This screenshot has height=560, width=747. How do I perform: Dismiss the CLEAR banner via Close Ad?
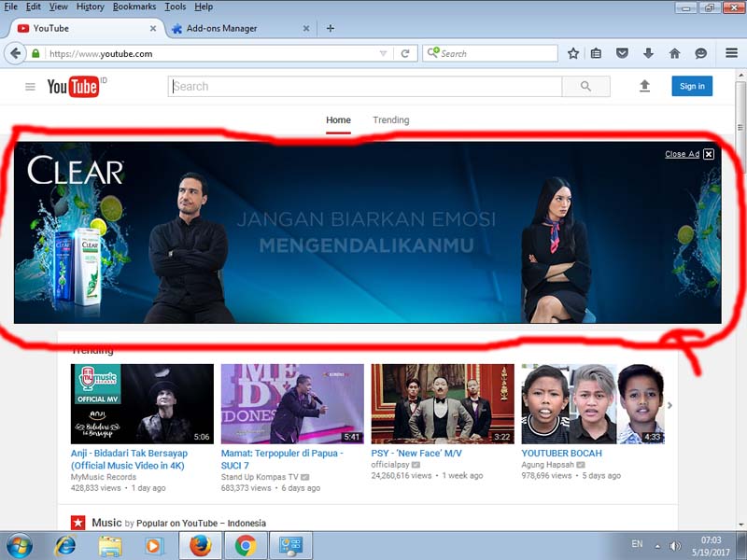click(684, 154)
